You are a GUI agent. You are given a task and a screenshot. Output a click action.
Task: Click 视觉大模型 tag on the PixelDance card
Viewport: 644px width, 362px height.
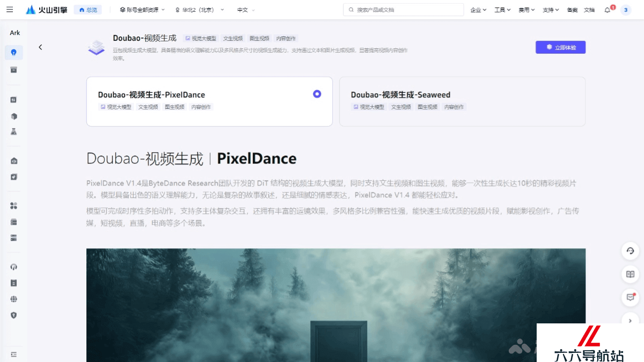115,107
